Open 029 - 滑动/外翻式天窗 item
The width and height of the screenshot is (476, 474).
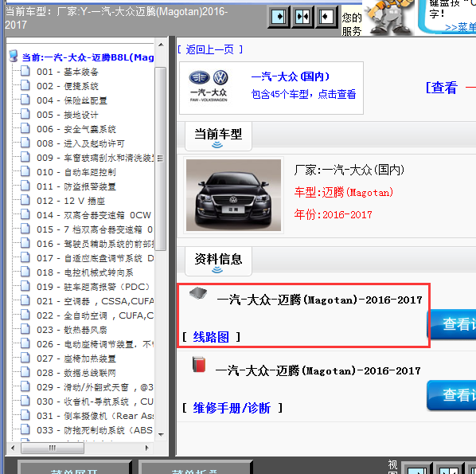95,387
